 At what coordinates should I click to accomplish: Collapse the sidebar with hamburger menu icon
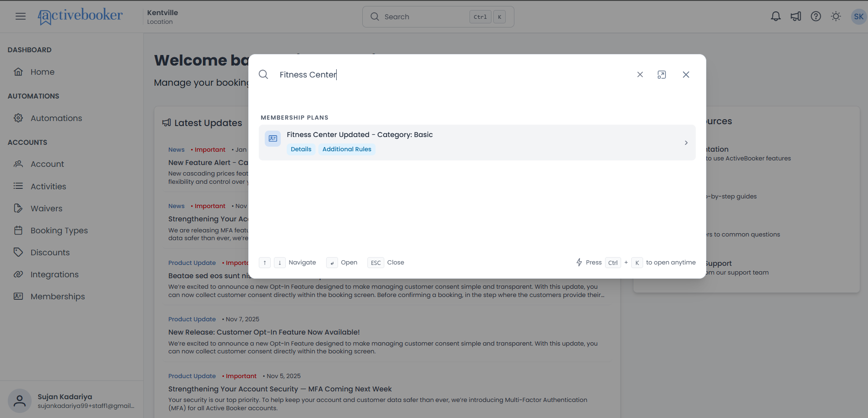21,16
